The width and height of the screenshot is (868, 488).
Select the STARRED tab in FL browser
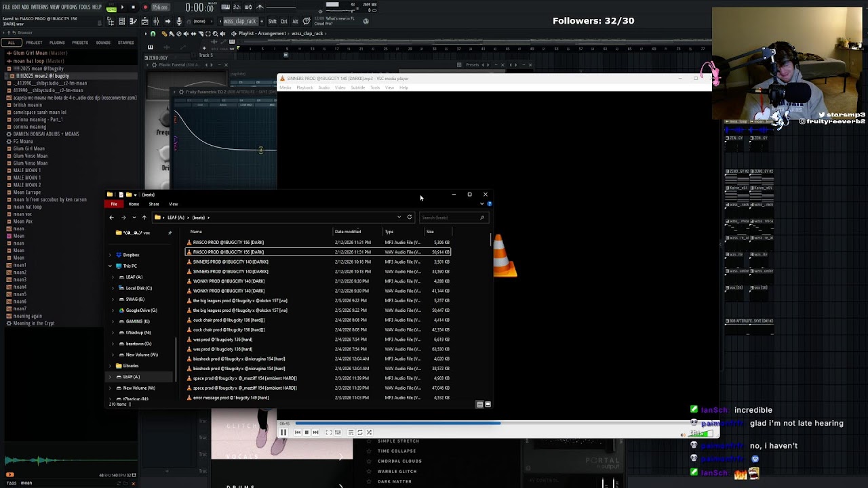(126, 43)
